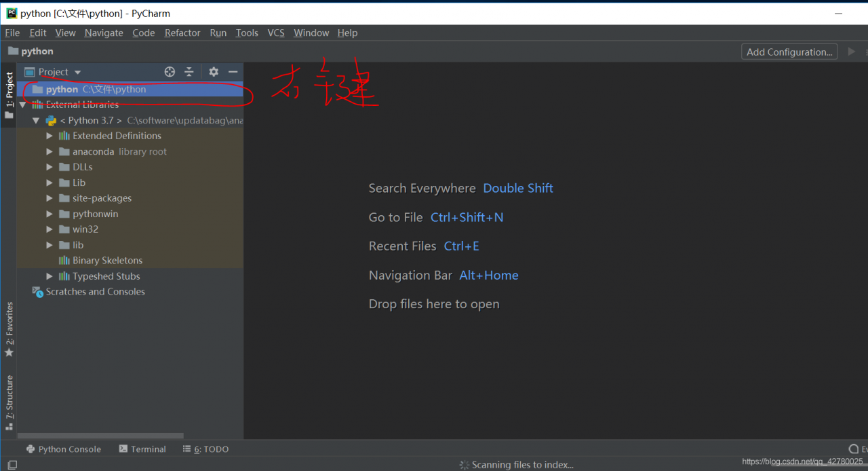Click the Binary Skeletons library icon

pos(64,261)
